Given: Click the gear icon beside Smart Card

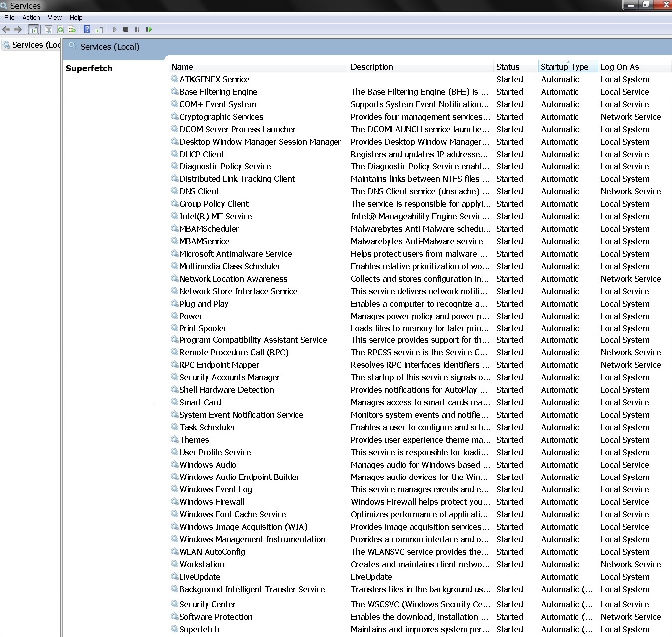Looking at the screenshot, I should click(x=175, y=402).
